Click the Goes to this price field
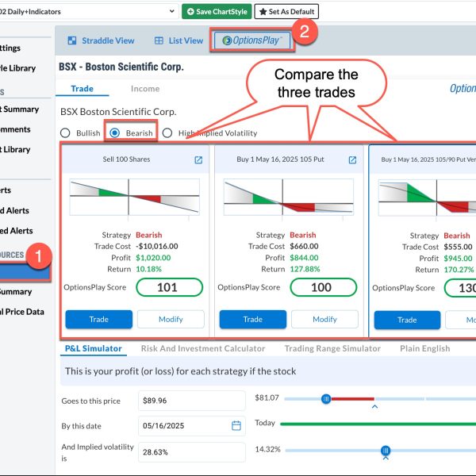 pyautogui.click(x=192, y=401)
